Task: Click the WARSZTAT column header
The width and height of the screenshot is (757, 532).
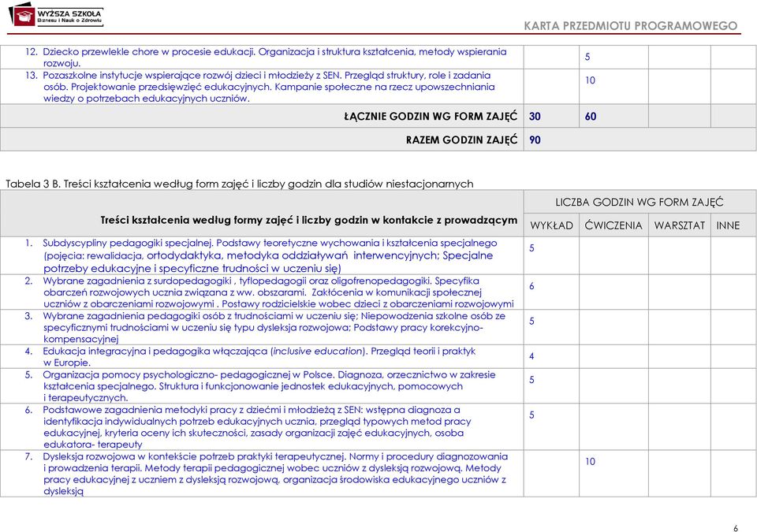Action: tap(679, 225)
